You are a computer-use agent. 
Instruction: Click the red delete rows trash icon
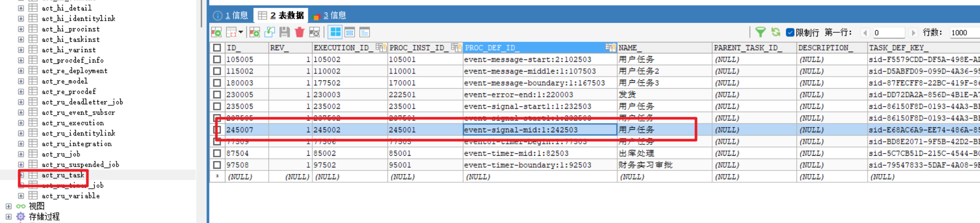300,32
